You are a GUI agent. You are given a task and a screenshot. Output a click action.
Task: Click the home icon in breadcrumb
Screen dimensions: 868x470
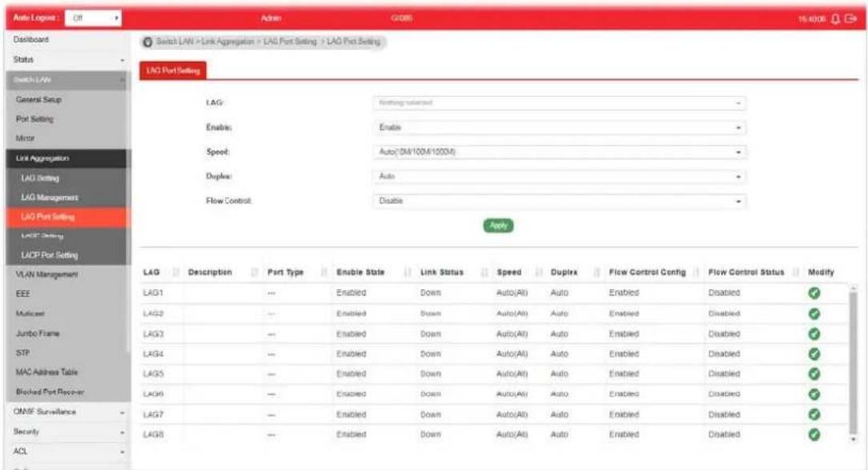pyautogui.click(x=147, y=42)
